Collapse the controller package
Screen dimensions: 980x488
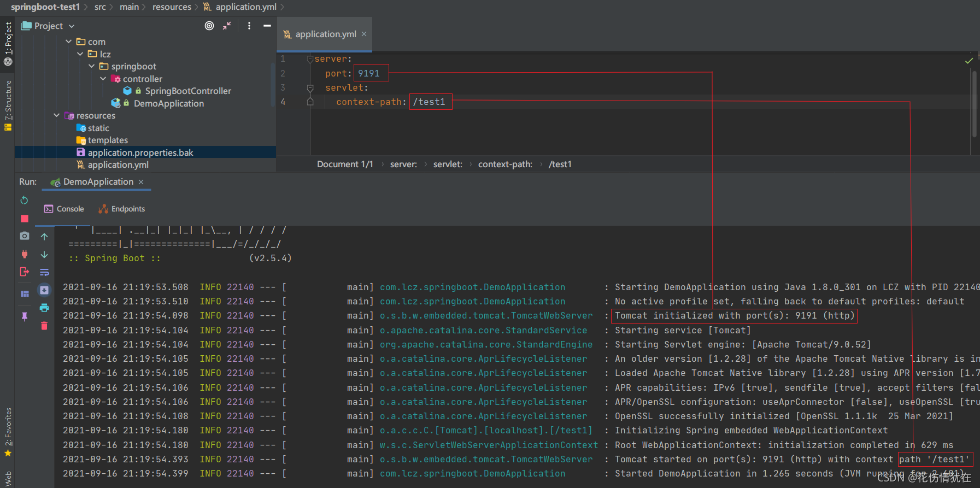[x=103, y=79]
